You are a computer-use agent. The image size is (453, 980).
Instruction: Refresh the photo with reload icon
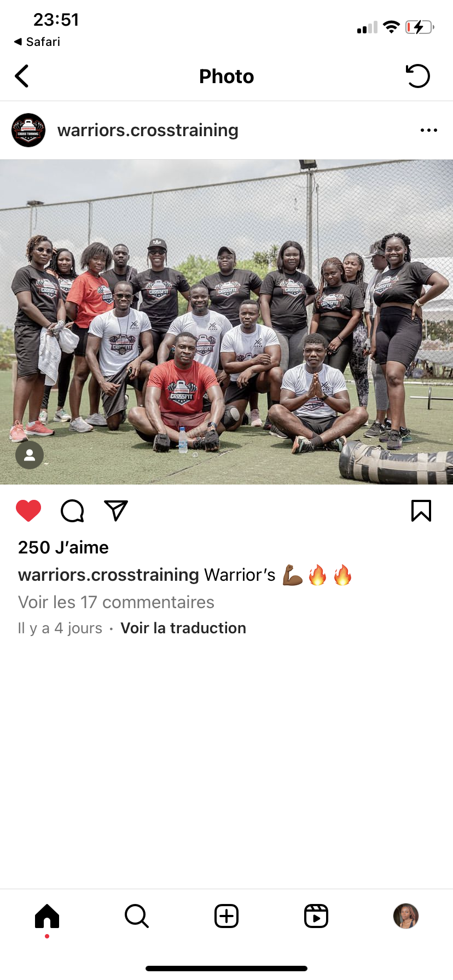point(418,76)
